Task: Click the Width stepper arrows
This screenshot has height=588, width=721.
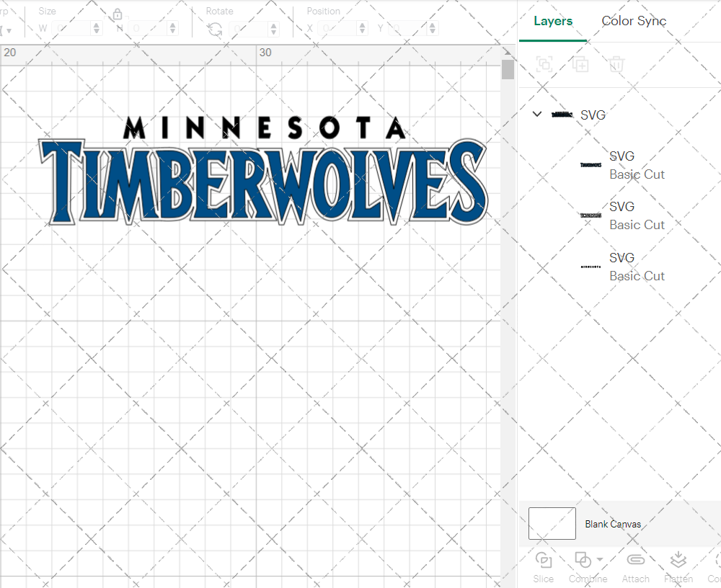Action: tap(96, 29)
